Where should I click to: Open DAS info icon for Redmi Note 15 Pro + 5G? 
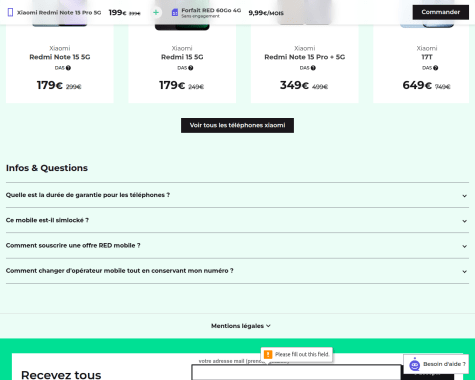point(313,68)
